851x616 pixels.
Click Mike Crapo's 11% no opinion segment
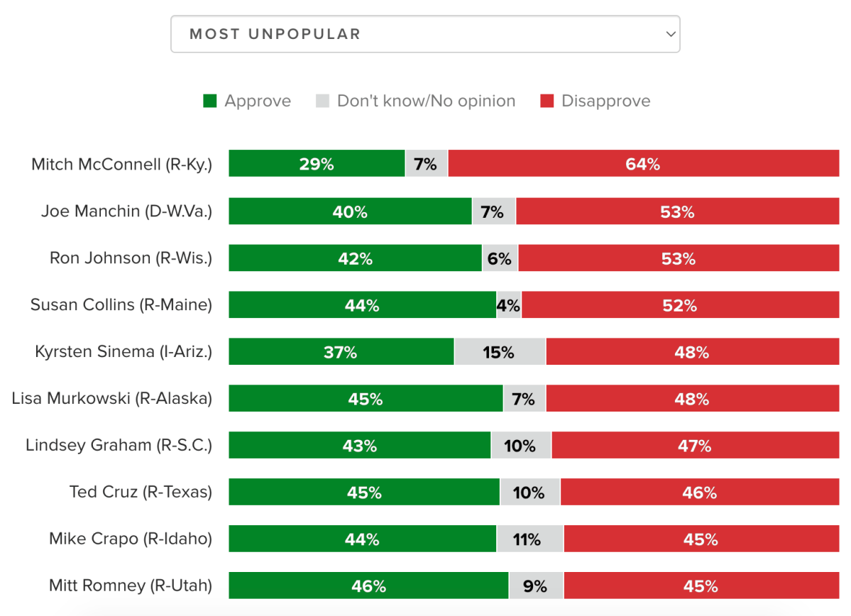[529, 539]
